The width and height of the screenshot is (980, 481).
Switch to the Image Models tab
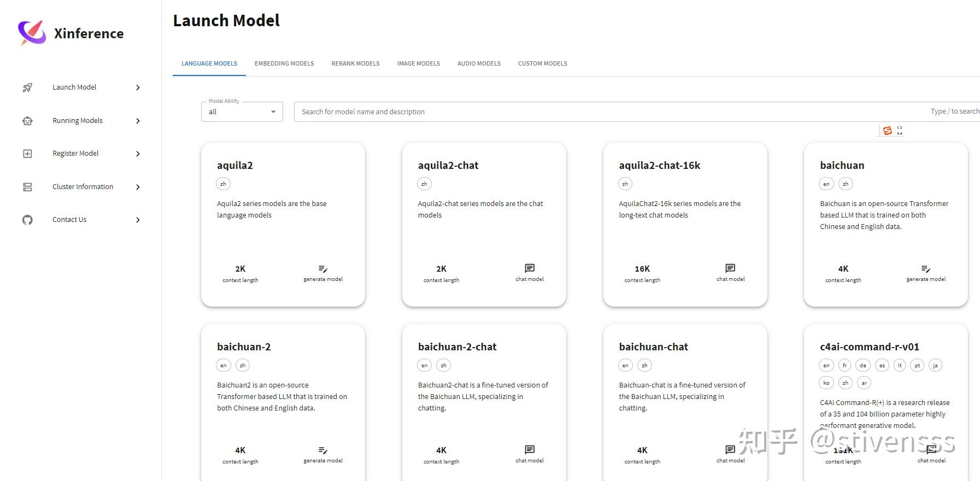coord(418,63)
